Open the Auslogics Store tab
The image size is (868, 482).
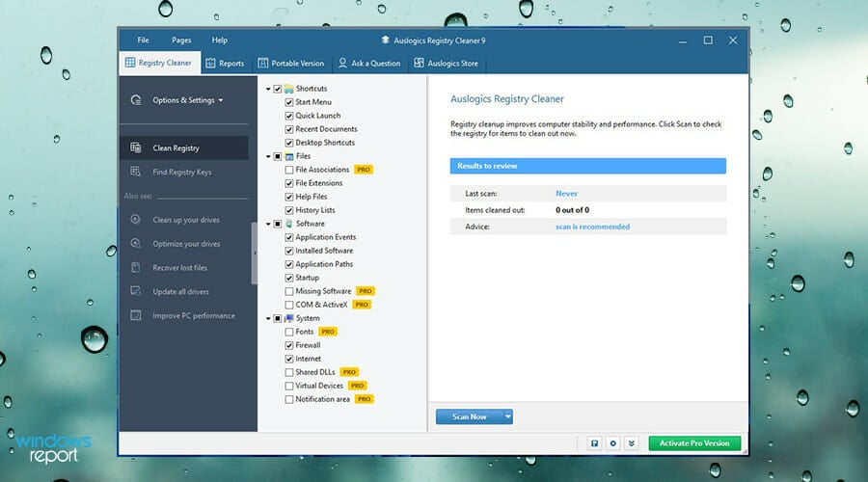[x=447, y=63]
